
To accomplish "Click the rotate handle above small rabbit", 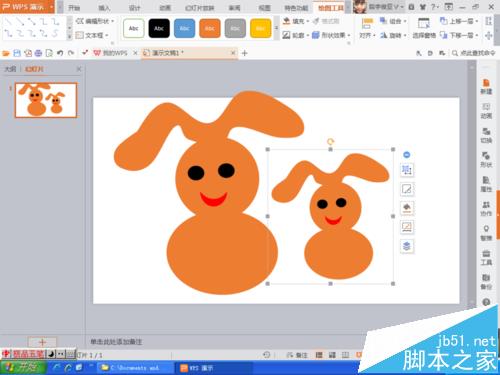I will pos(330,142).
